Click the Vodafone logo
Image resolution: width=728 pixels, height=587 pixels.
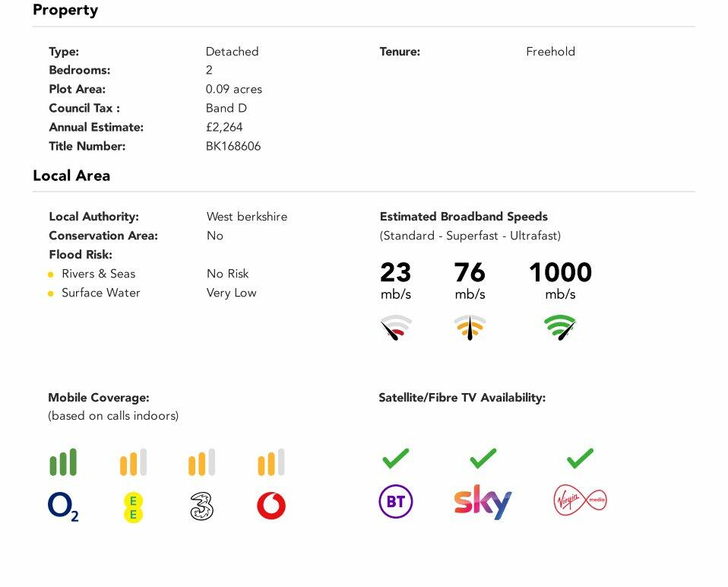pos(271,506)
